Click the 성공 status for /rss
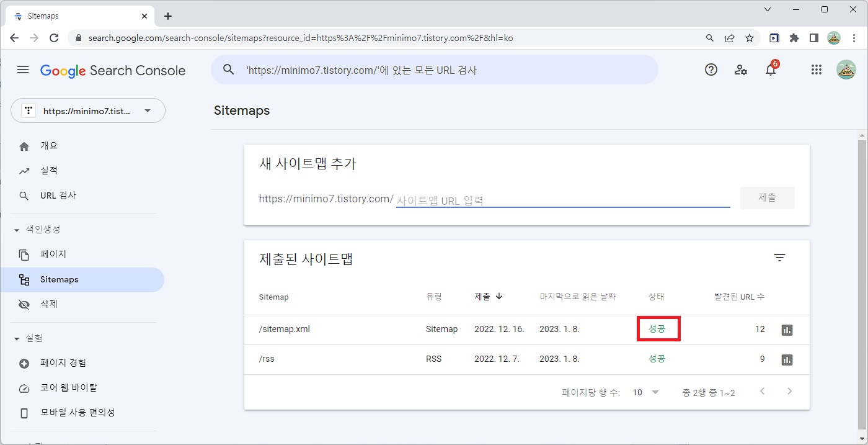 tap(657, 359)
